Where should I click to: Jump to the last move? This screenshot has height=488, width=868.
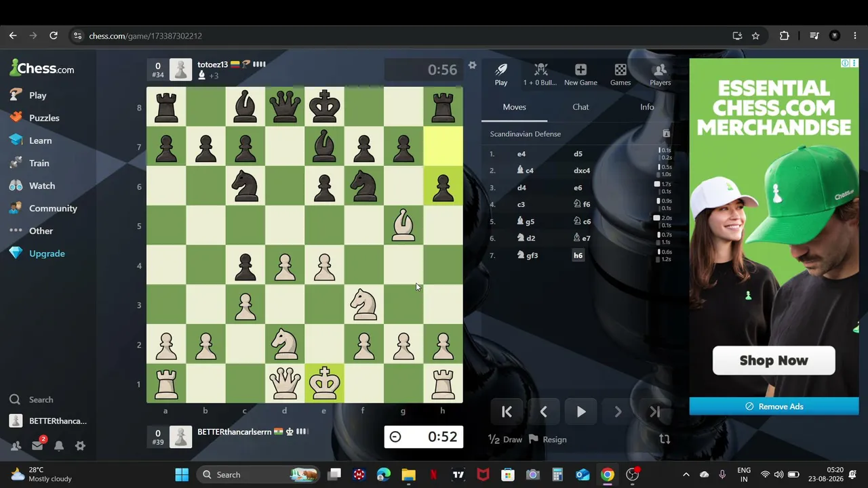click(x=654, y=411)
